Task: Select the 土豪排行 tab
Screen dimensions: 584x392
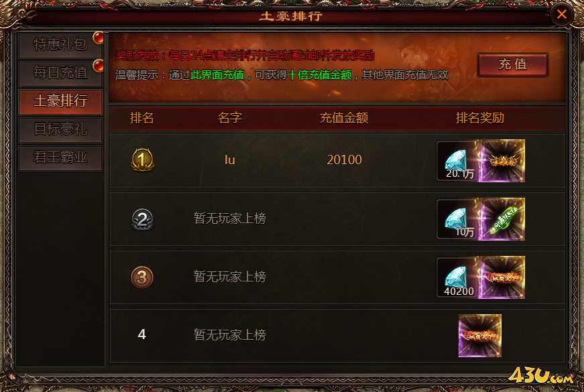Action: 60,101
